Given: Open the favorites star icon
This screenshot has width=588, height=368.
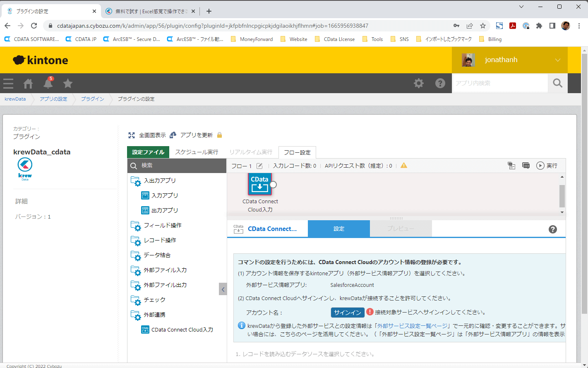Looking at the screenshot, I should pyautogui.click(x=68, y=84).
